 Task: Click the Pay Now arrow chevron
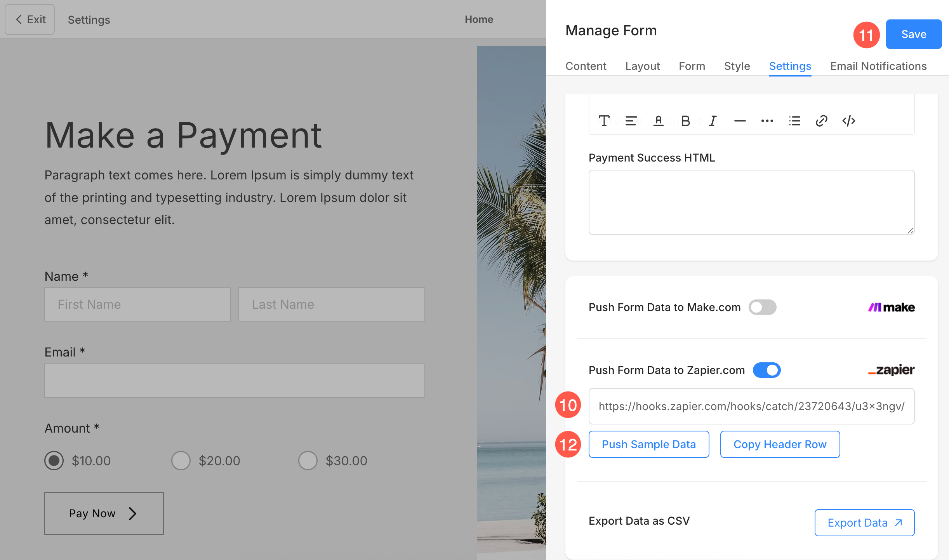pos(132,513)
